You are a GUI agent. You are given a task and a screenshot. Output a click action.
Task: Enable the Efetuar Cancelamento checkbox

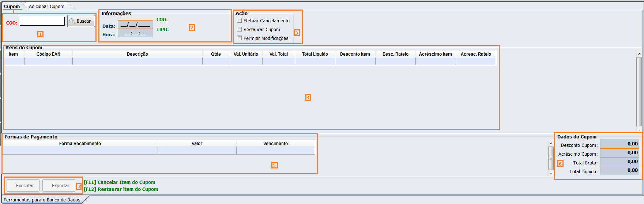click(240, 21)
